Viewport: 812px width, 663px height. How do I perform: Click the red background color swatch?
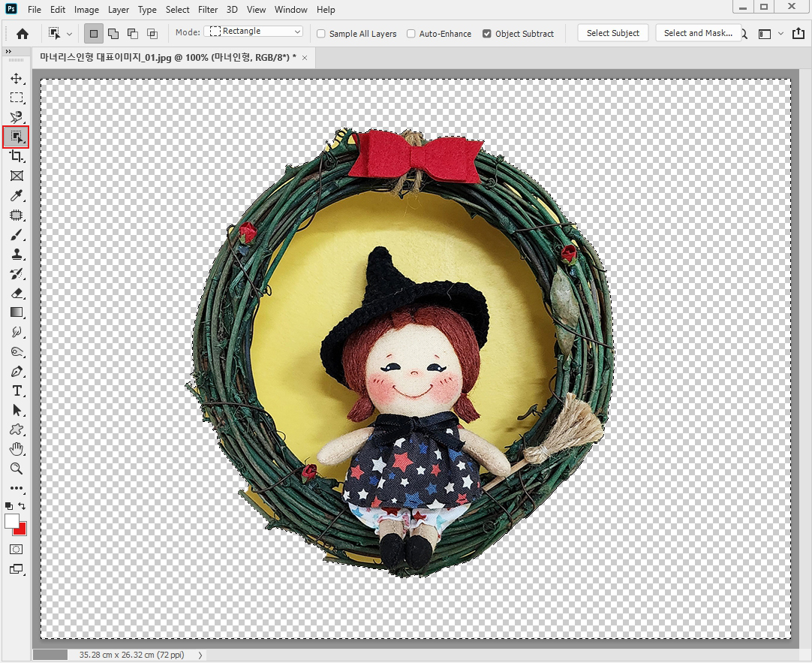[x=21, y=530]
